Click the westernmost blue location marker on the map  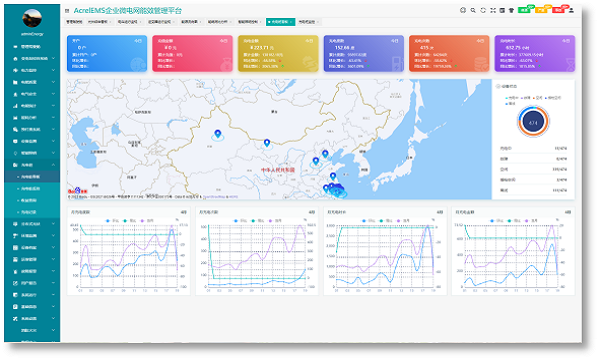click(217, 134)
